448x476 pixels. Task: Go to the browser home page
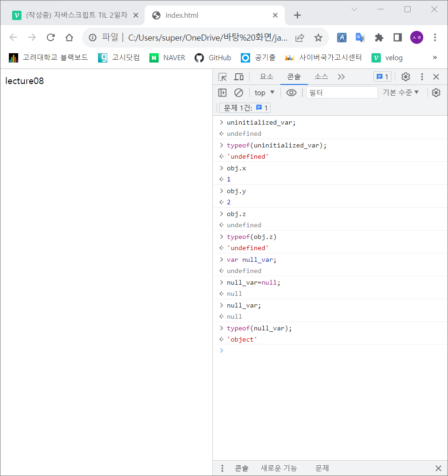69,37
